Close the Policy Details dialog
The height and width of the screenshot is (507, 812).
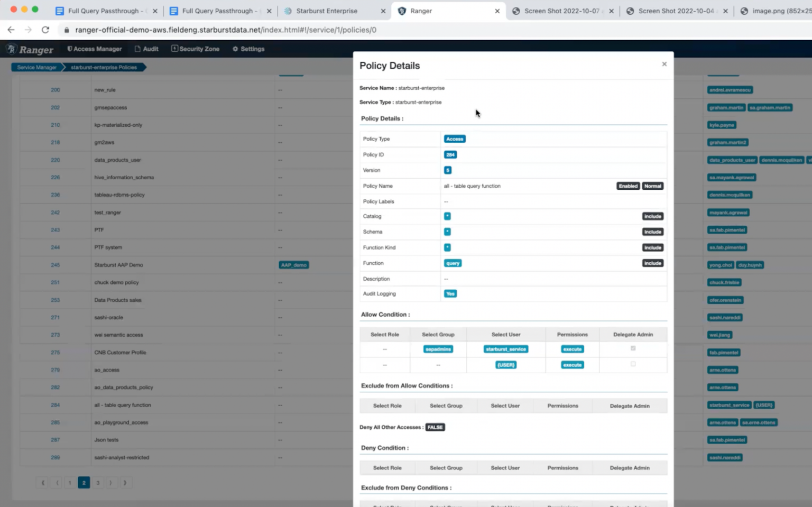click(x=664, y=64)
